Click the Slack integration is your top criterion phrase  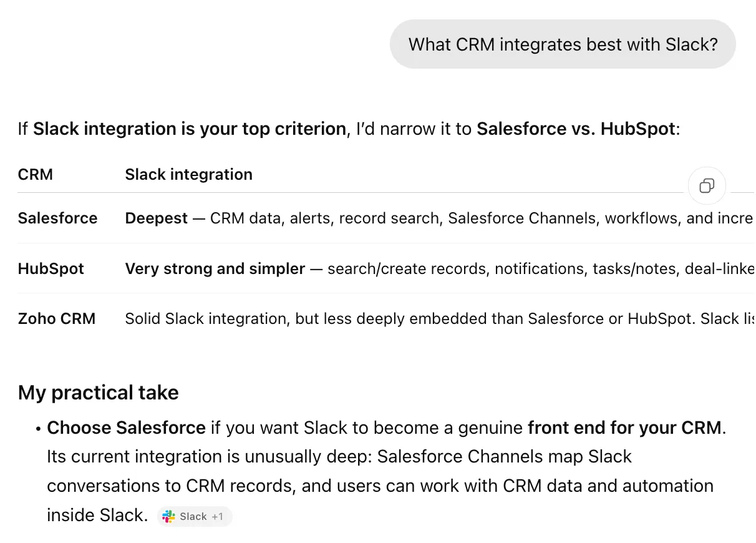[190, 129]
